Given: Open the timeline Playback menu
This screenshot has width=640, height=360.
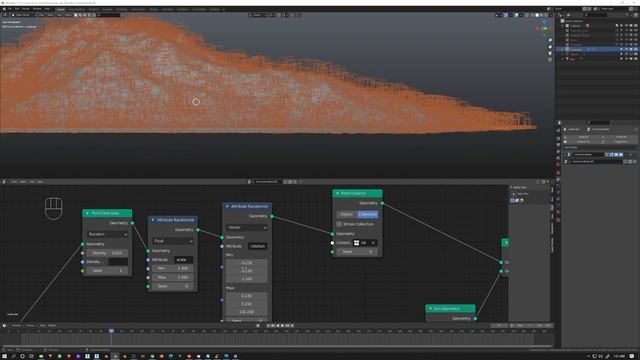Looking at the screenshot, I should pos(16,326).
